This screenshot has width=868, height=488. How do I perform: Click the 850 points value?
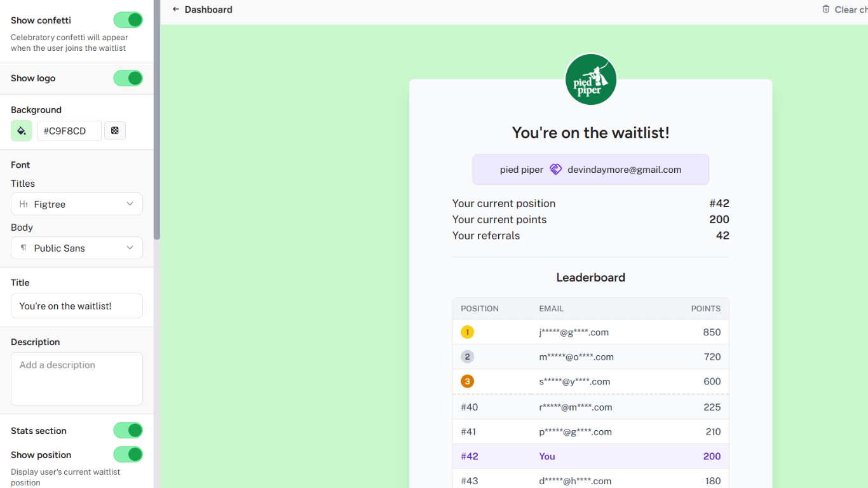click(712, 332)
